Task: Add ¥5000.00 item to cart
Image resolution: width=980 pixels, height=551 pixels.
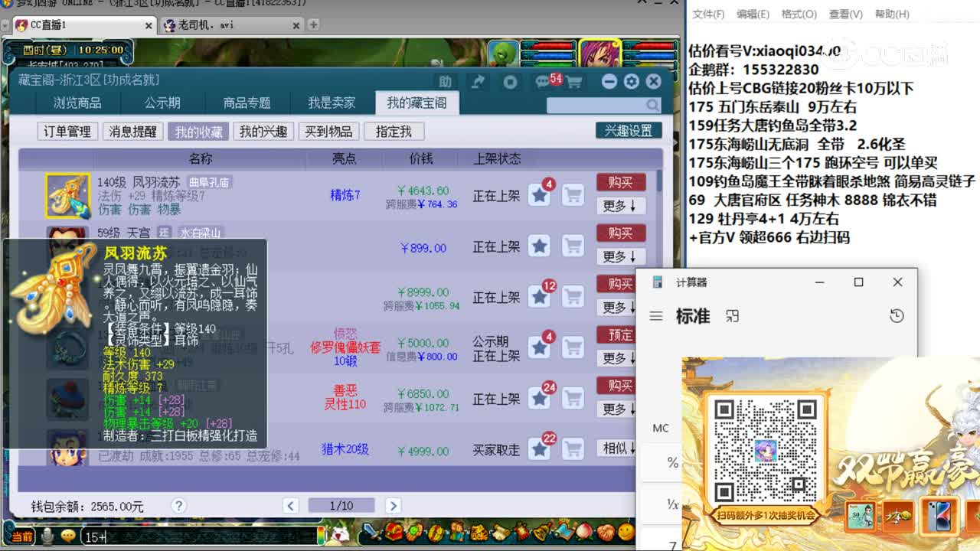Action: click(x=573, y=348)
